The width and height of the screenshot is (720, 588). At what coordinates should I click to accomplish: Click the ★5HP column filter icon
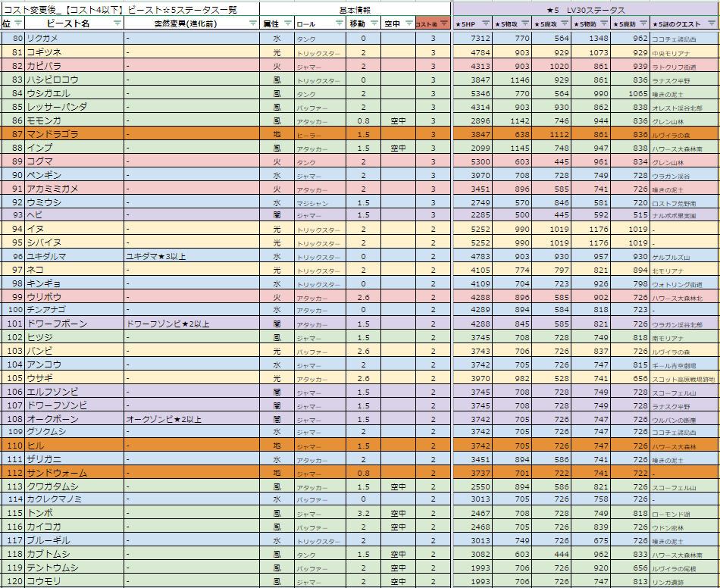point(484,24)
